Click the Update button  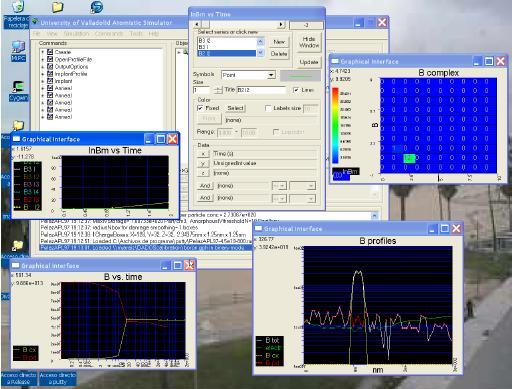click(309, 62)
